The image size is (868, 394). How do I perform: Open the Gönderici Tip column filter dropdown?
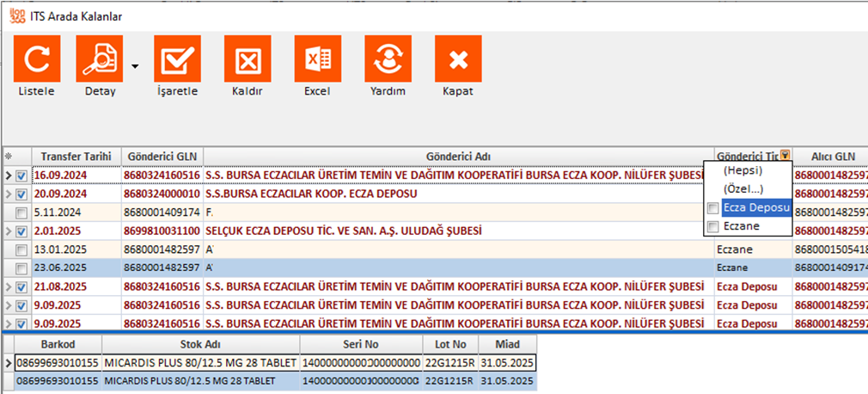tap(785, 157)
